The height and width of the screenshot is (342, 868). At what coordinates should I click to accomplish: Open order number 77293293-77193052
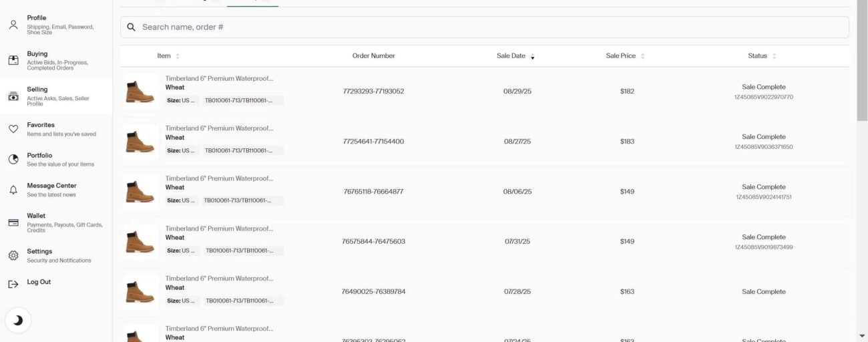[373, 92]
